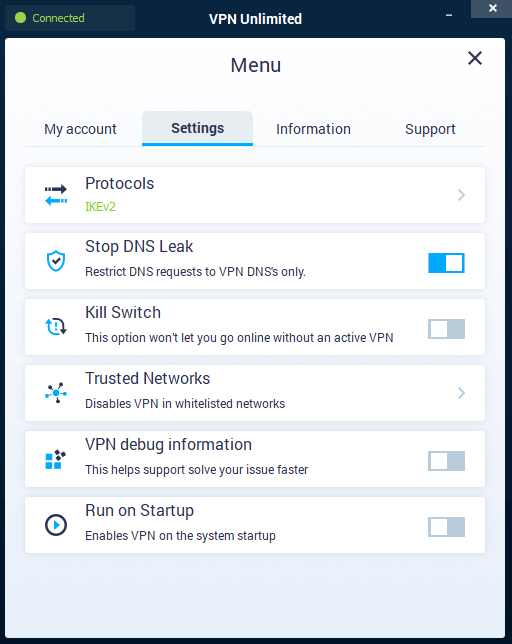
Task: Click the Protocols arrows icon
Action: pyautogui.click(x=56, y=195)
